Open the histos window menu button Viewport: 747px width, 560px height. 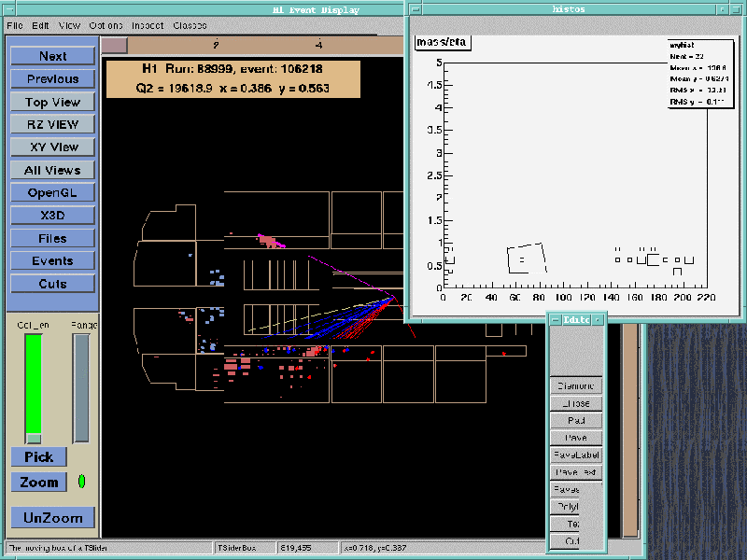pos(417,7)
